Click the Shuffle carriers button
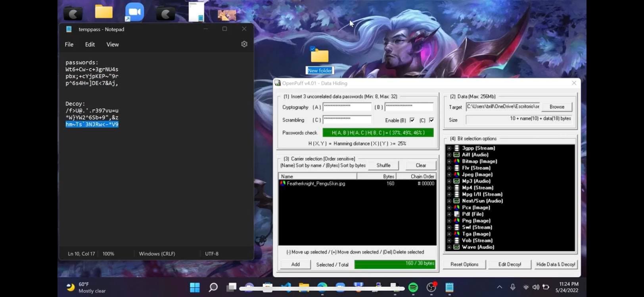Screen dimensions: 644x297 (x=383, y=165)
